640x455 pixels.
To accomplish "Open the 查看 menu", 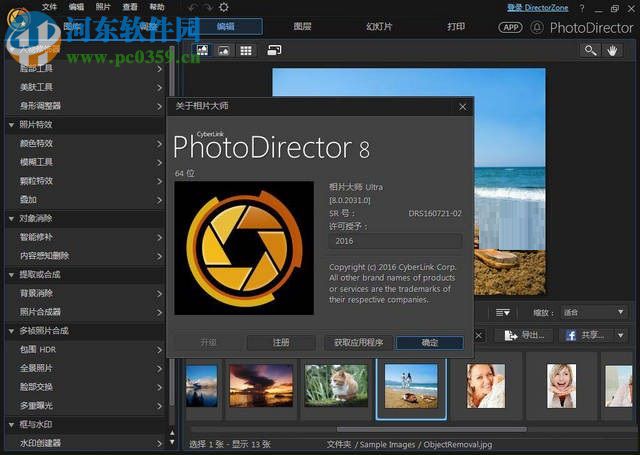I will (130, 7).
